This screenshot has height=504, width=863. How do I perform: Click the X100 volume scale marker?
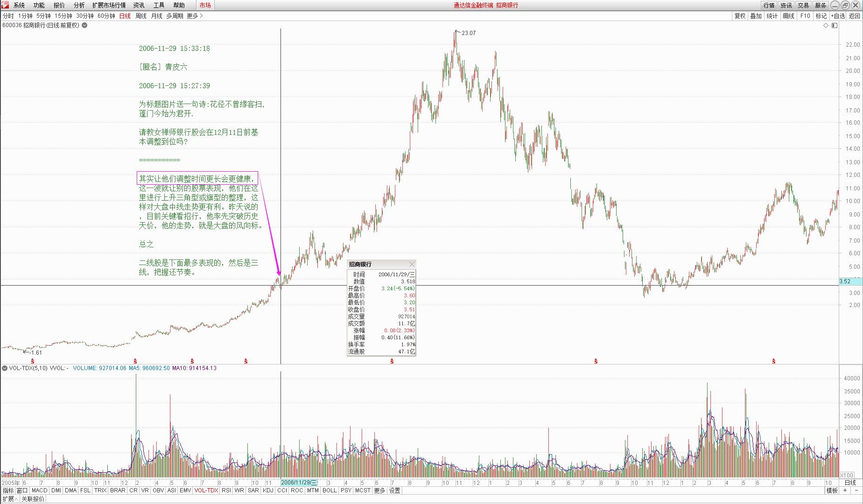847,475
